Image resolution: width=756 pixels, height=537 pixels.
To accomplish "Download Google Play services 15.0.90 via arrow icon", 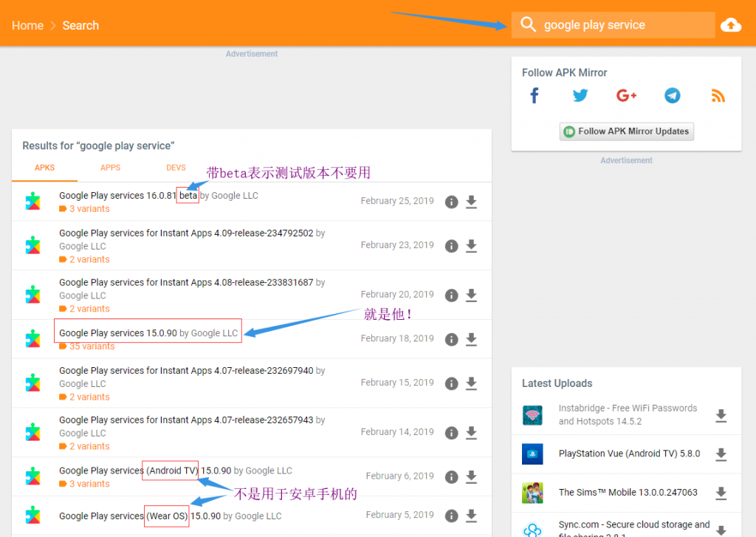I will 471,339.
